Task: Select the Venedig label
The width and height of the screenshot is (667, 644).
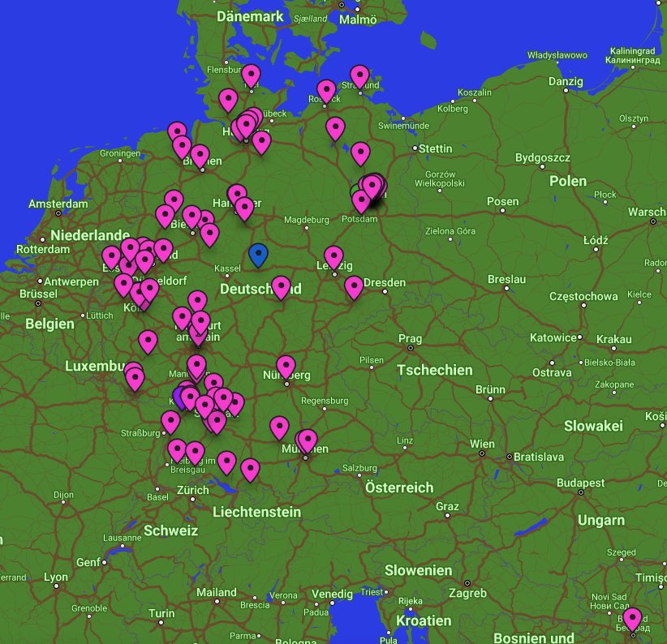Action: 332,594
